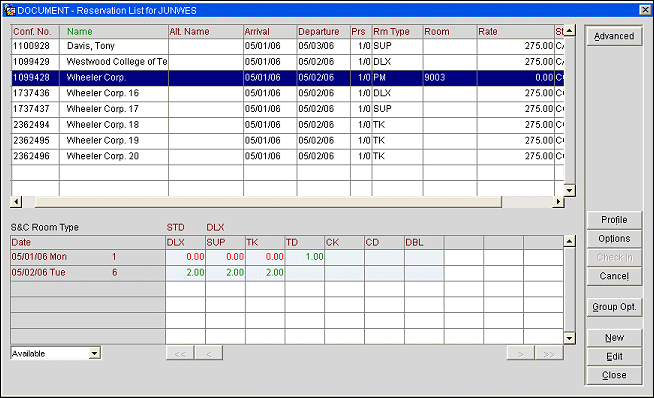Create a New reservation
Image resolution: width=654 pixels, height=398 pixels.
(x=614, y=338)
